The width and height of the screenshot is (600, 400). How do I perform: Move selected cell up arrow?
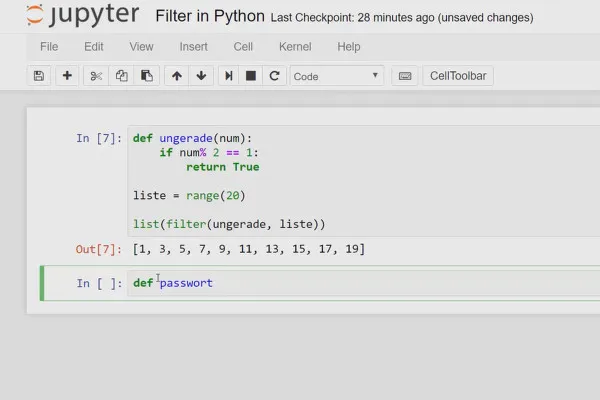click(177, 76)
